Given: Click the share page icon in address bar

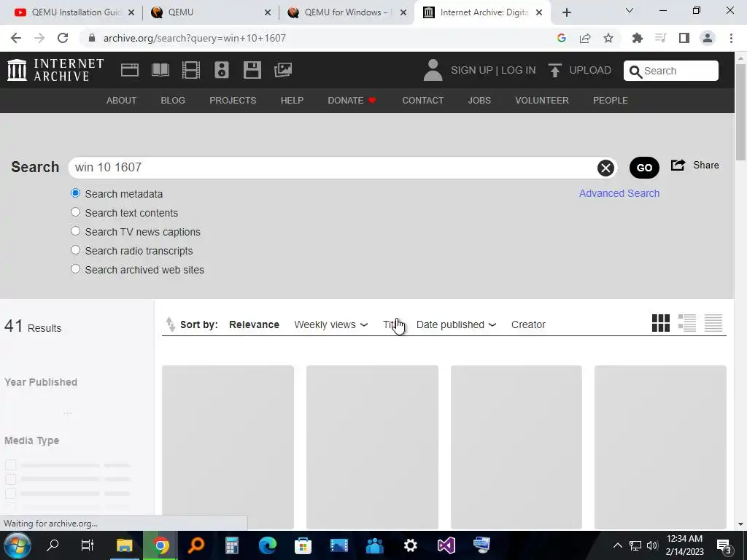Looking at the screenshot, I should click(x=585, y=38).
